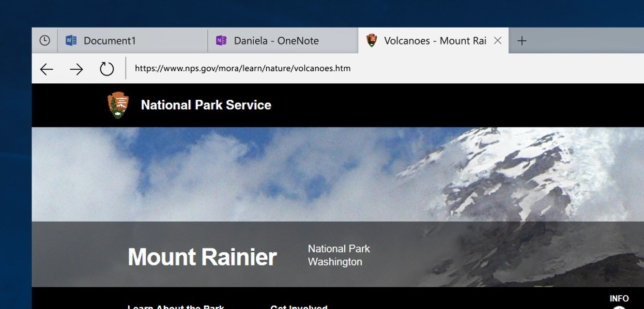Screen dimensions: 644x309
Task: Close the Volcanoes - Mount Rainier tab
Action: pyautogui.click(x=497, y=41)
